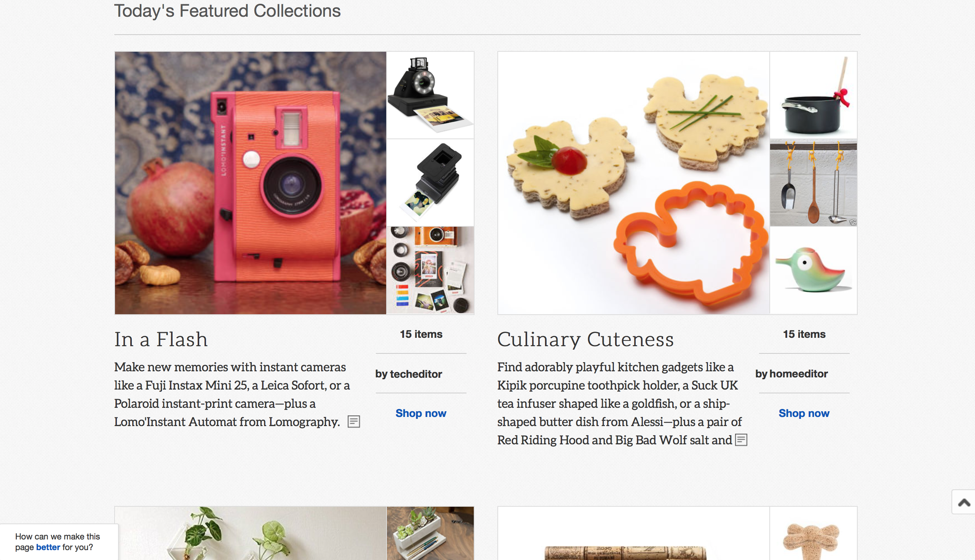This screenshot has height=560, width=975.
Task: Expand the Culinary Cuteness description note icon
Action: [x=741, y=440]
